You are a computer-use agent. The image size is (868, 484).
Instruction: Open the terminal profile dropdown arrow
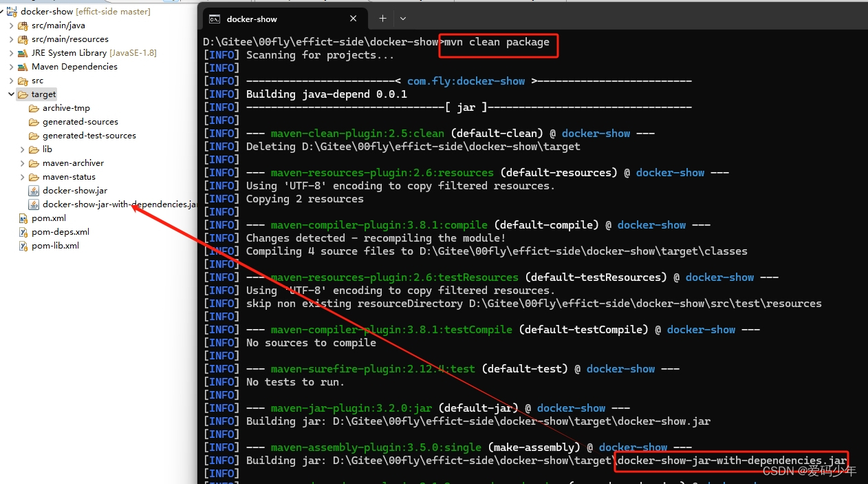click(x=403, y=19)
